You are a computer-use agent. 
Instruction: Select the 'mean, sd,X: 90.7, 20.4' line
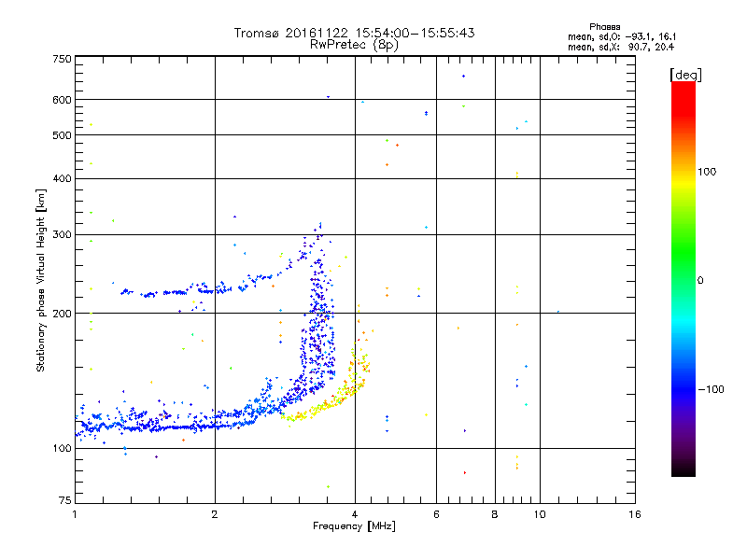click(621, 47)
